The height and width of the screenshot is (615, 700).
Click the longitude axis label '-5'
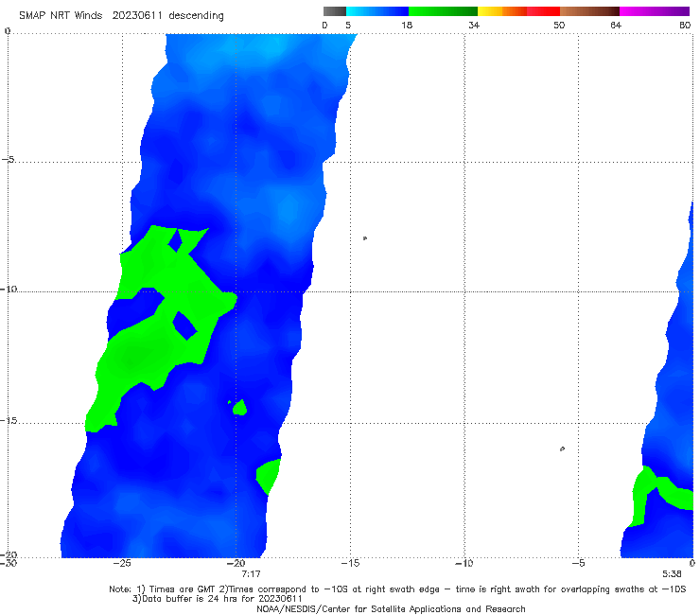(578, 563)
